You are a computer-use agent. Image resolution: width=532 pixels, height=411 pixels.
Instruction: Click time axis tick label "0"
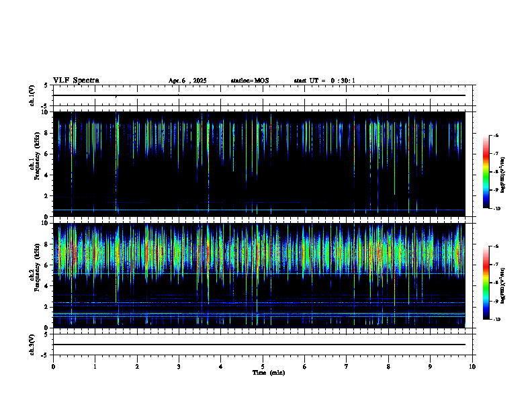[53, 367]
